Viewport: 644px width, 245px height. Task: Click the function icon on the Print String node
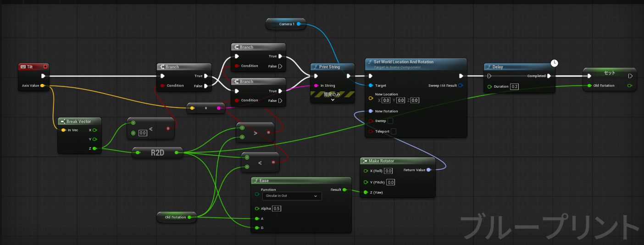[316, 67]
